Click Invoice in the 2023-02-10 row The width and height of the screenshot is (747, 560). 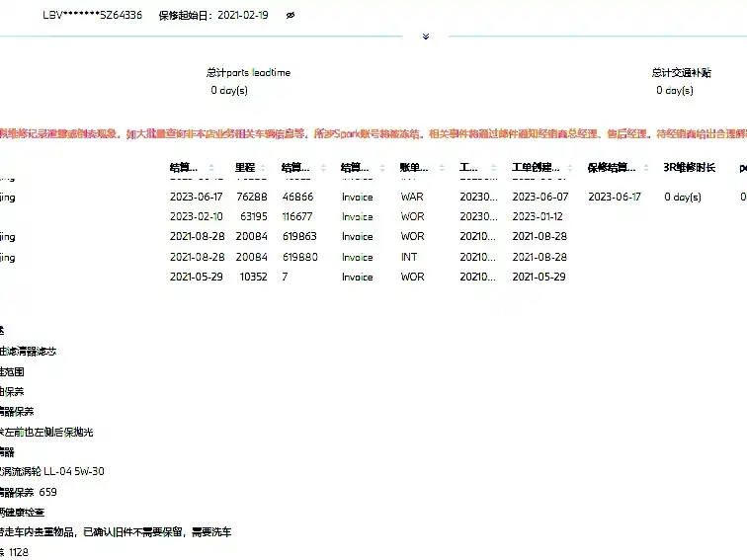(x=358, y=216)
